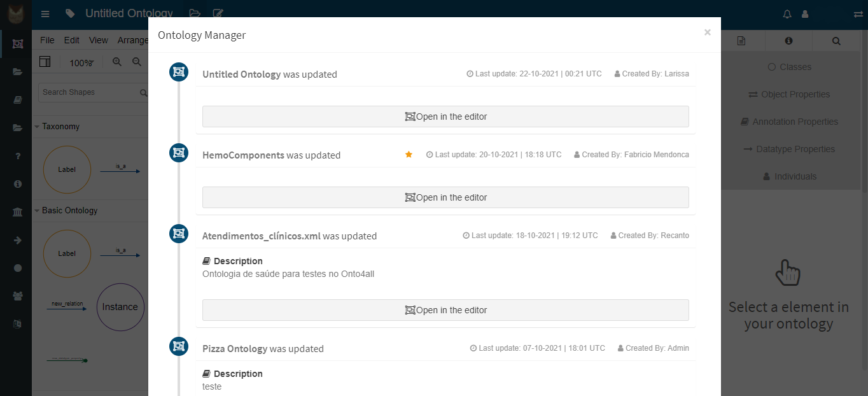
Task: Collapse the Basic Ontology shapes section
Action: coord(37,211)
